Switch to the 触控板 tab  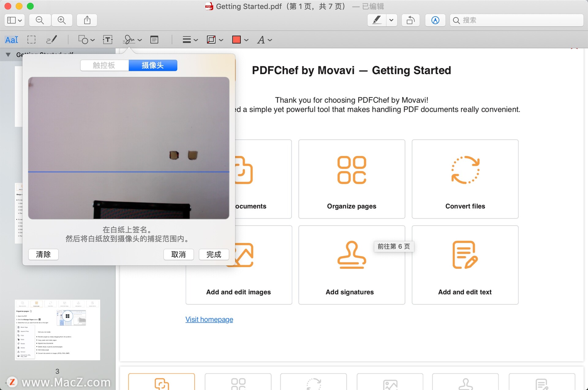104,65
